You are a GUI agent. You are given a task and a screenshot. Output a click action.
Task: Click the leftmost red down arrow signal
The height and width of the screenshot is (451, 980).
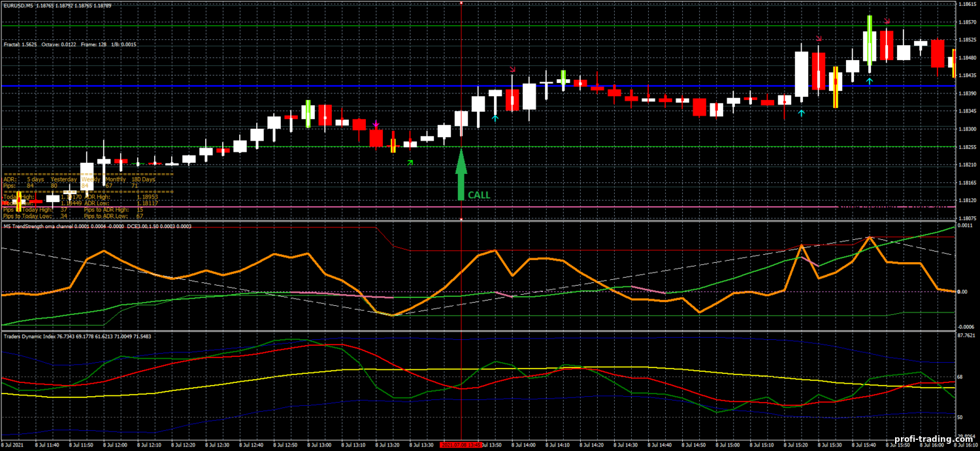click(x=513, y=69)
